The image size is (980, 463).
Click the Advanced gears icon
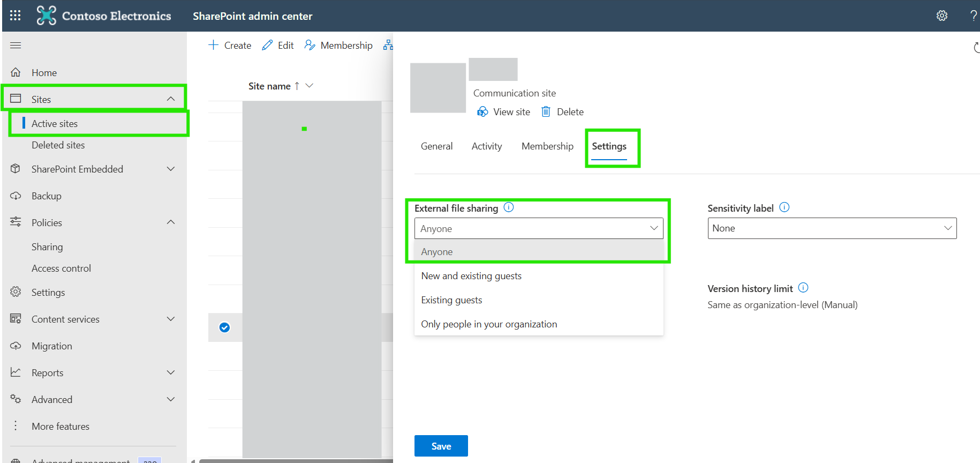click(x=16, y=399)
